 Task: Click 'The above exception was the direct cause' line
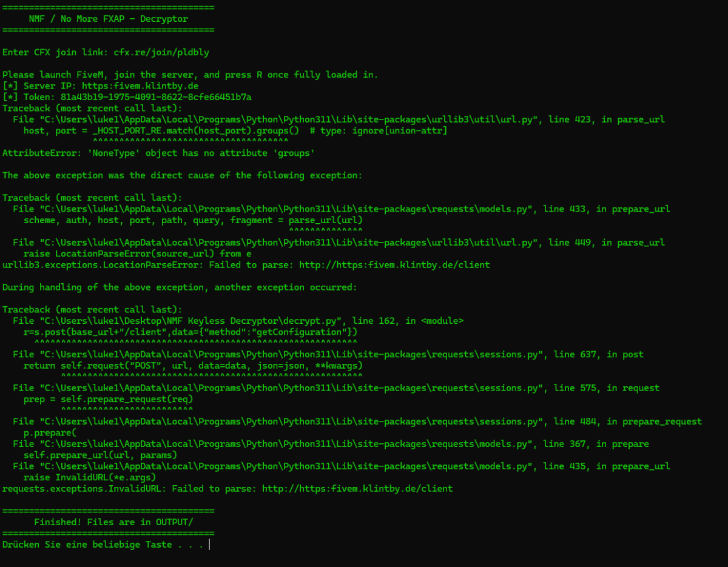[182, 175]
